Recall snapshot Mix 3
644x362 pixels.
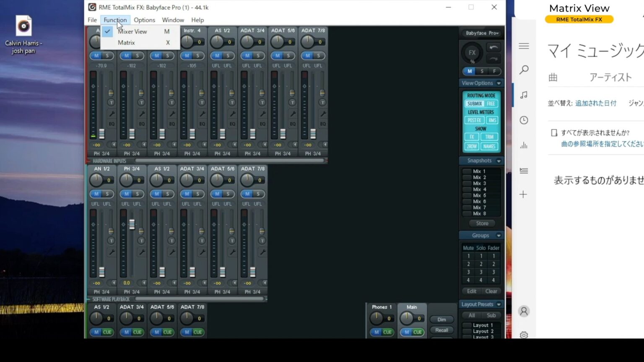coord(478,184)
